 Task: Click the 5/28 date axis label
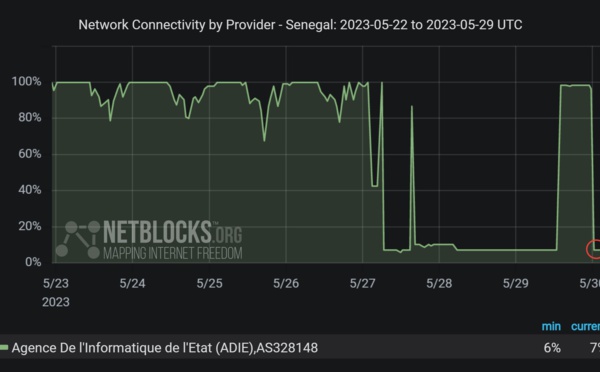point(439,283)
